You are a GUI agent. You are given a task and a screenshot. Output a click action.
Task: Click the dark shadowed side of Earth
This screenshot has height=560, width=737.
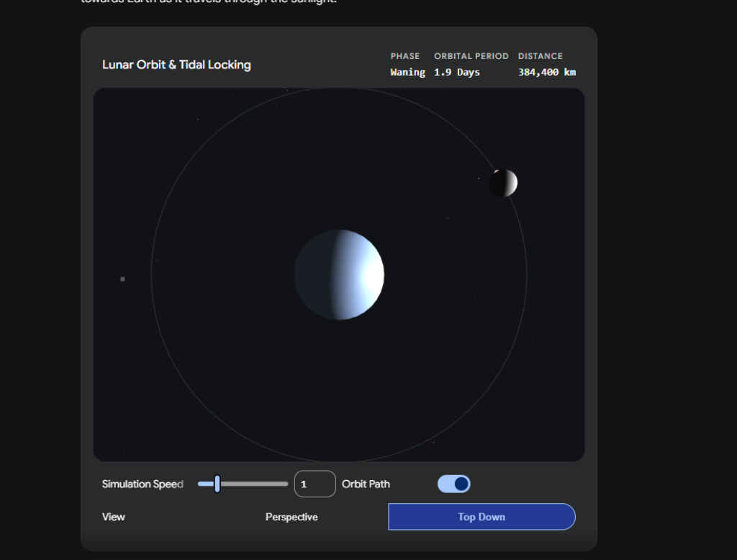(311, 274)
